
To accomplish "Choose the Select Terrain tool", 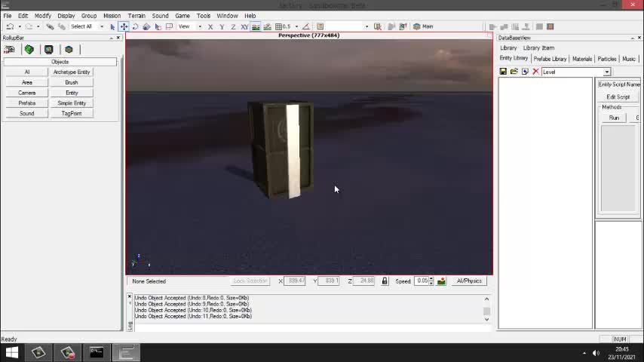I will [158, 26].
